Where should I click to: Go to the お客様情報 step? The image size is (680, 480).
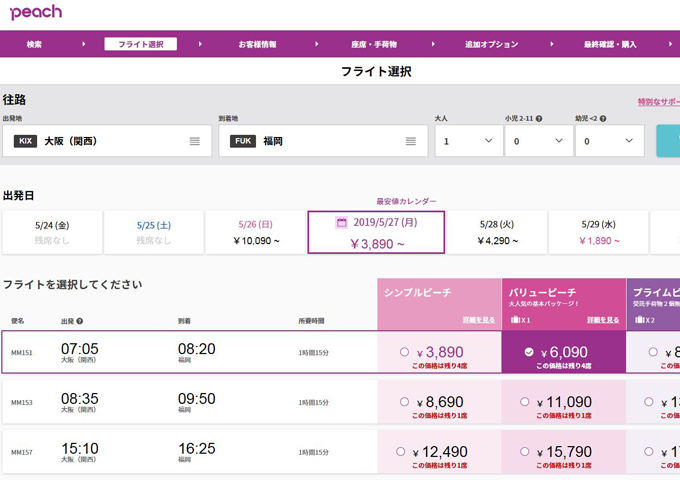click(x=257, y=44)
